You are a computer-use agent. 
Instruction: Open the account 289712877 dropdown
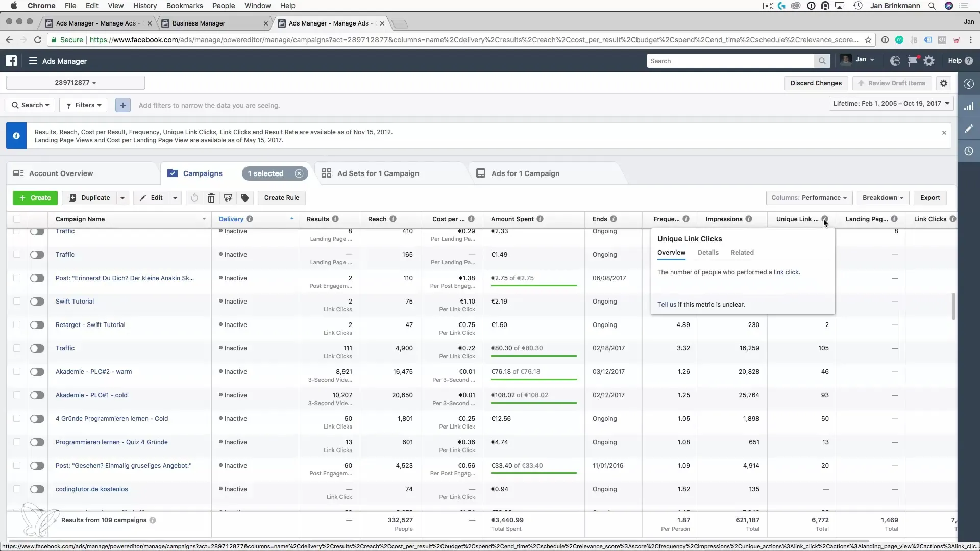tap(76, 83)
